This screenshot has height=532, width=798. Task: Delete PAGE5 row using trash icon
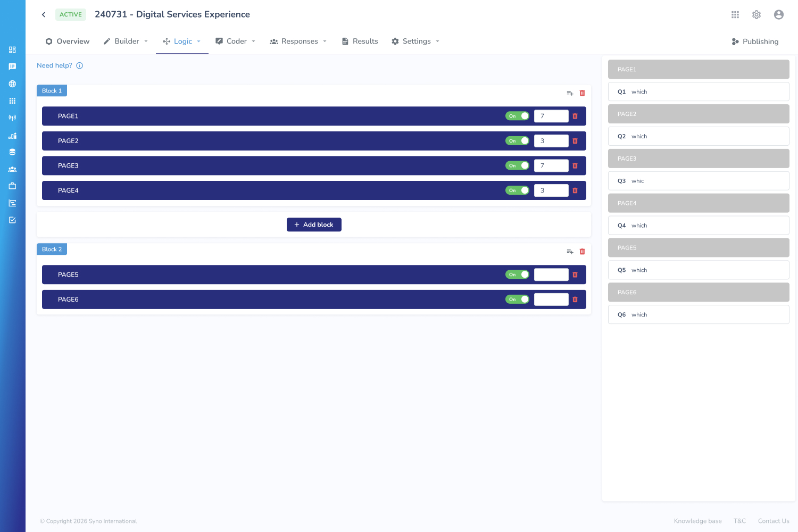click(x=575, y=275)
